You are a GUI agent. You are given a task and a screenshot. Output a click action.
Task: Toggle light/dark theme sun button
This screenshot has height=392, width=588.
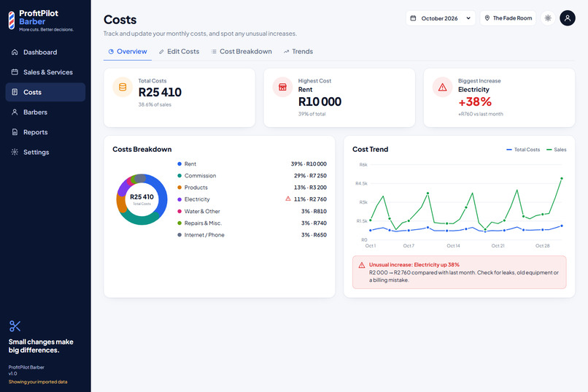(x=548, y=18)
